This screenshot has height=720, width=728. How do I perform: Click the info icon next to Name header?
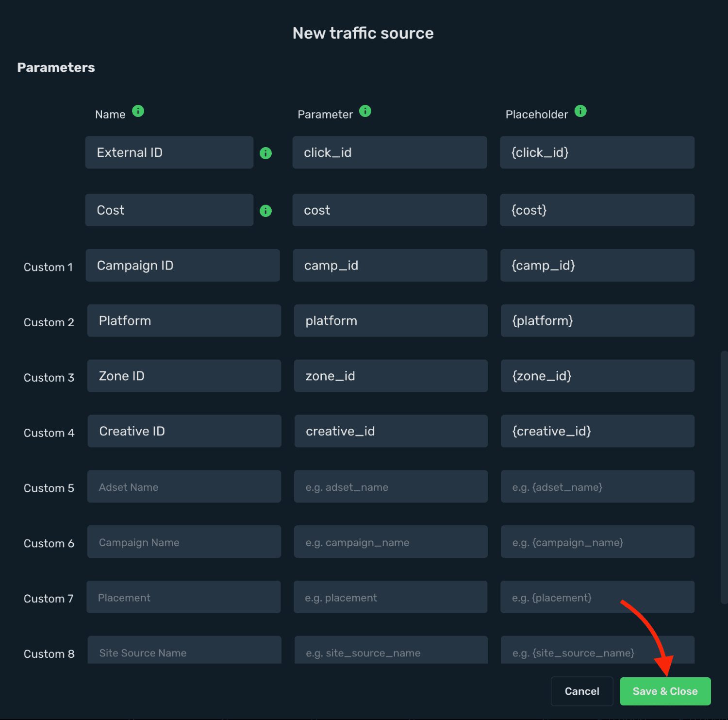138,111
